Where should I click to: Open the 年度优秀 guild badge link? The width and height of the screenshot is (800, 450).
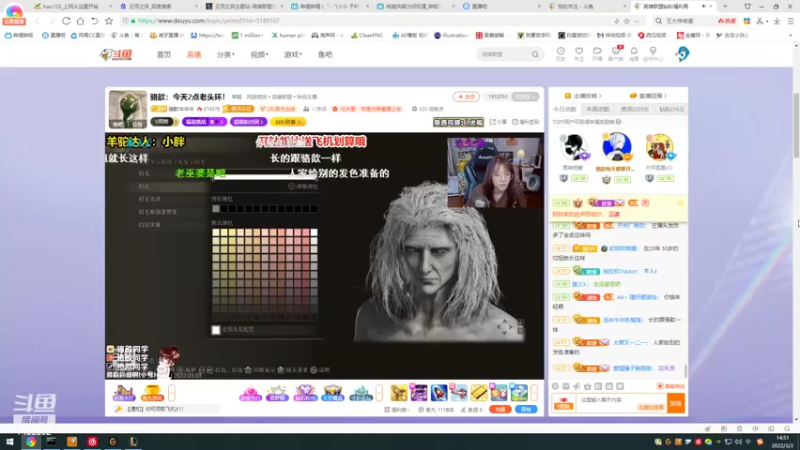click(366, 109)
